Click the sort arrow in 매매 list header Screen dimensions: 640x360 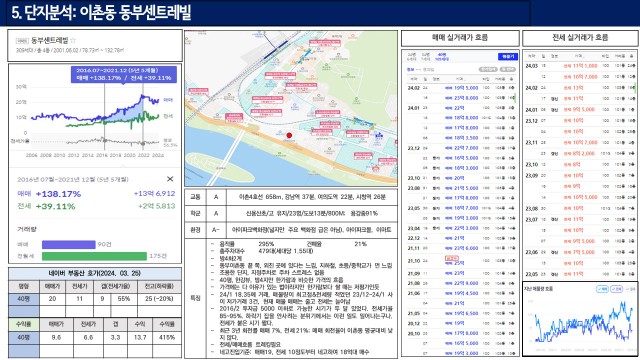click(x=512, y=79)
